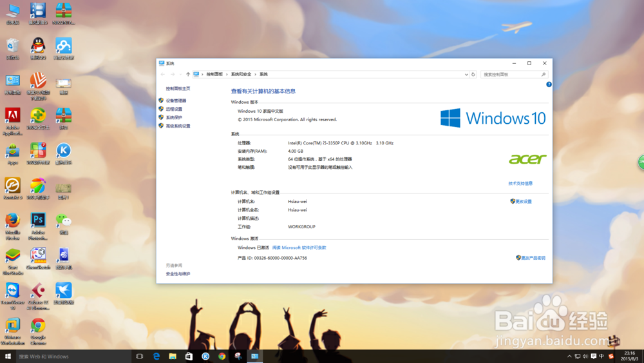This screenshot has height=363, width=644.
Task: Launch Microsoft Edge from the taskbar
Action: point(156,357)
